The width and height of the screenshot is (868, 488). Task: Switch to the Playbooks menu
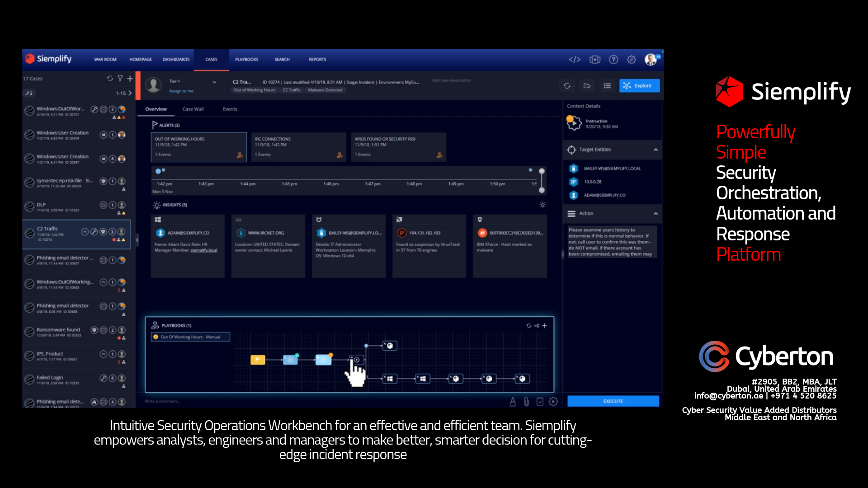[x=247, y=60]
